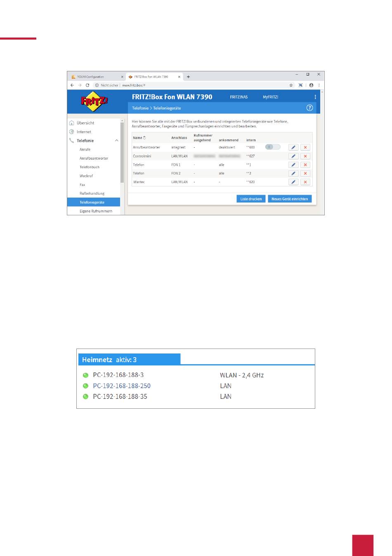Click the deaktiviert status cell
This screenshot has height=556, width=392.
(227, 147)
